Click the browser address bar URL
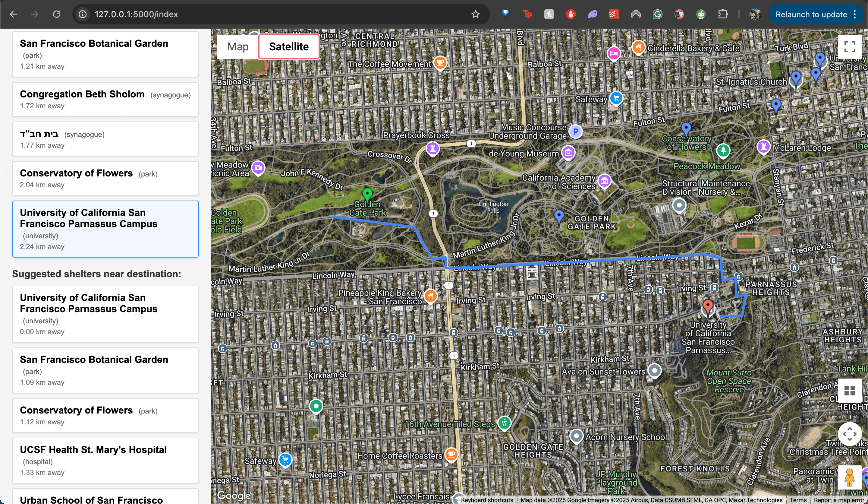 coord(137,14)
